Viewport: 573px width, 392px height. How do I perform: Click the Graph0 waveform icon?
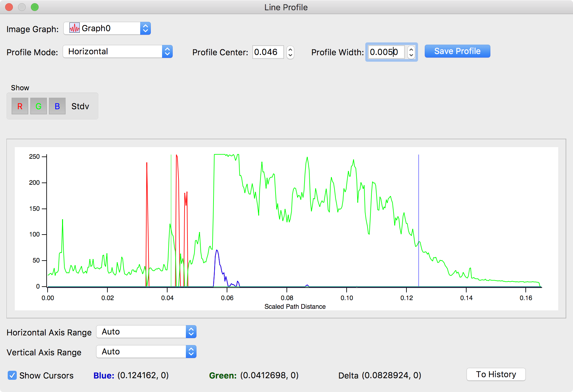point(75,28)
